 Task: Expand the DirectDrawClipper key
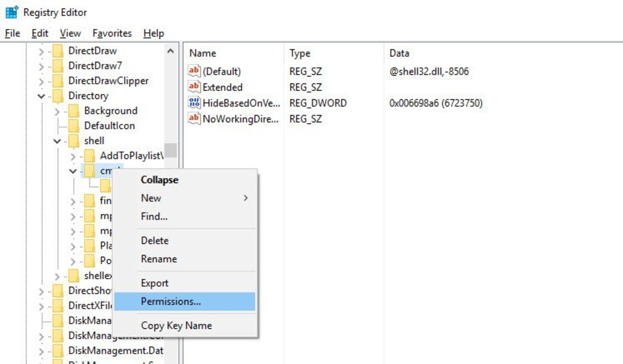click(41, 81)
